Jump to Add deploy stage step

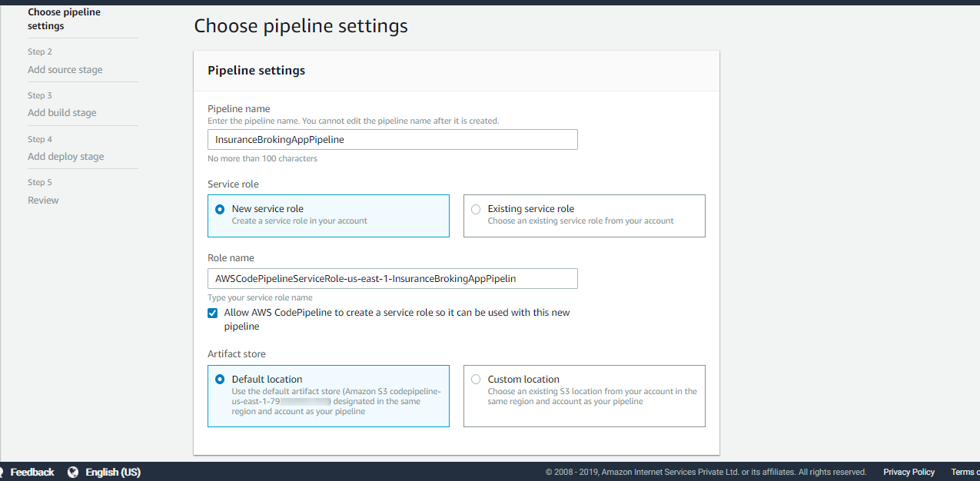[66, 157]
